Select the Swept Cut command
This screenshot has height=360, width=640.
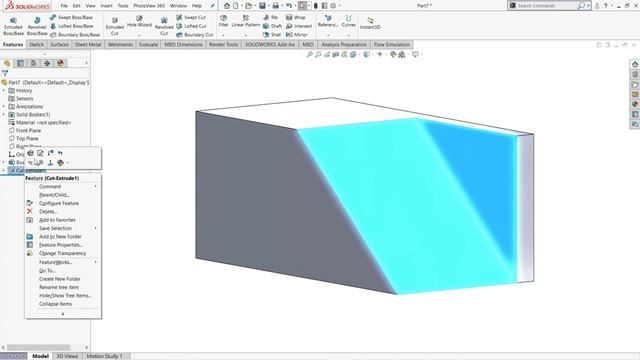191,18
